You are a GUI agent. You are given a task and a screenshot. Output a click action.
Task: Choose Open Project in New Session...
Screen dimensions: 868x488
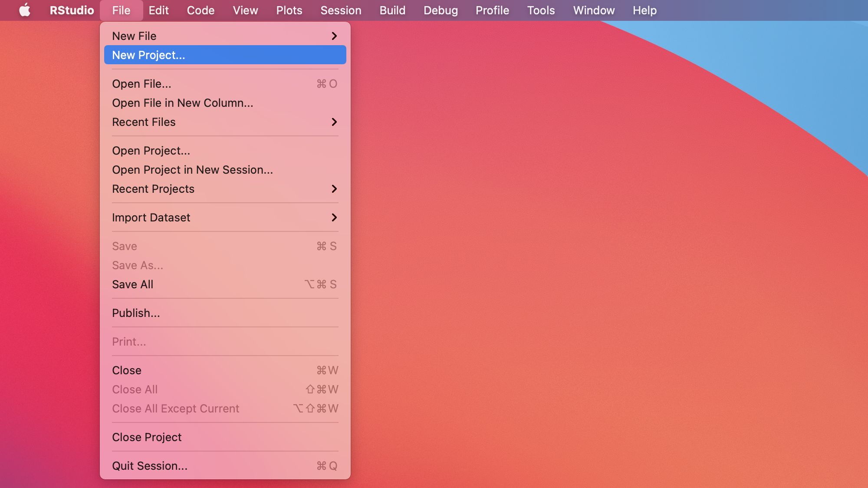click(192, 170)
